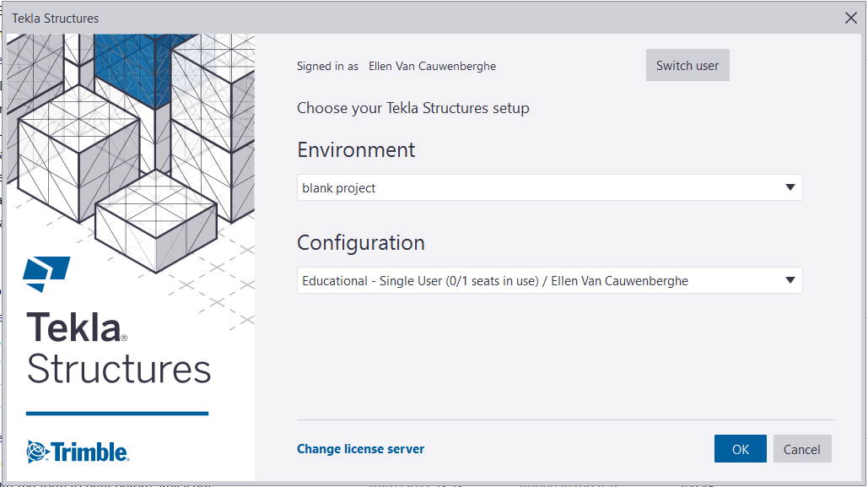Open the Environment dropdown showing blank project
This screenshot has width=868, height=487.
pyautogui.click(x=549, y=188)
